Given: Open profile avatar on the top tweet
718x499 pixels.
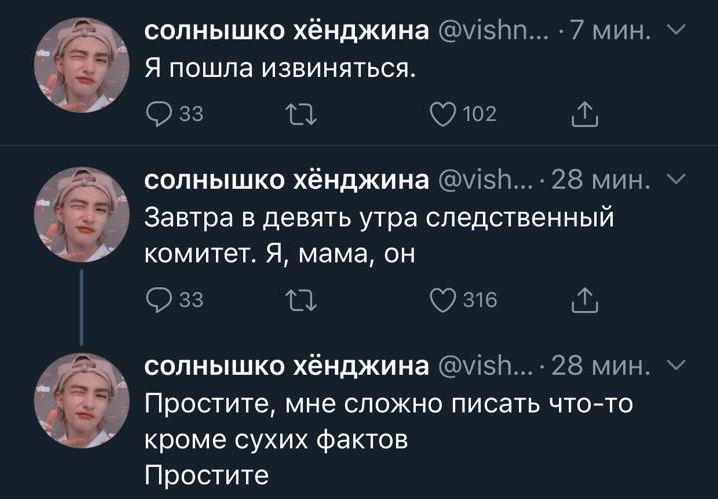Looking at the screenshot, I should coord(83,66).
